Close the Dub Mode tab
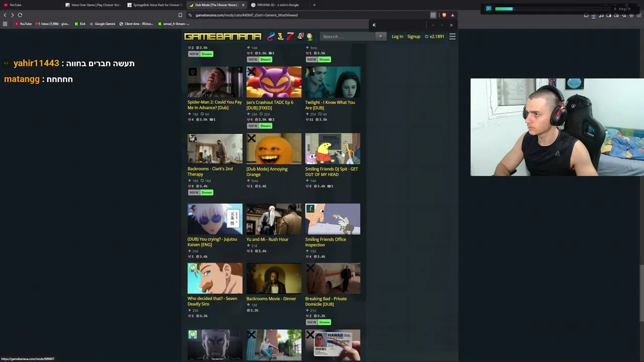Viewport: 644px width, 362px height. click(x=243, y=5)
